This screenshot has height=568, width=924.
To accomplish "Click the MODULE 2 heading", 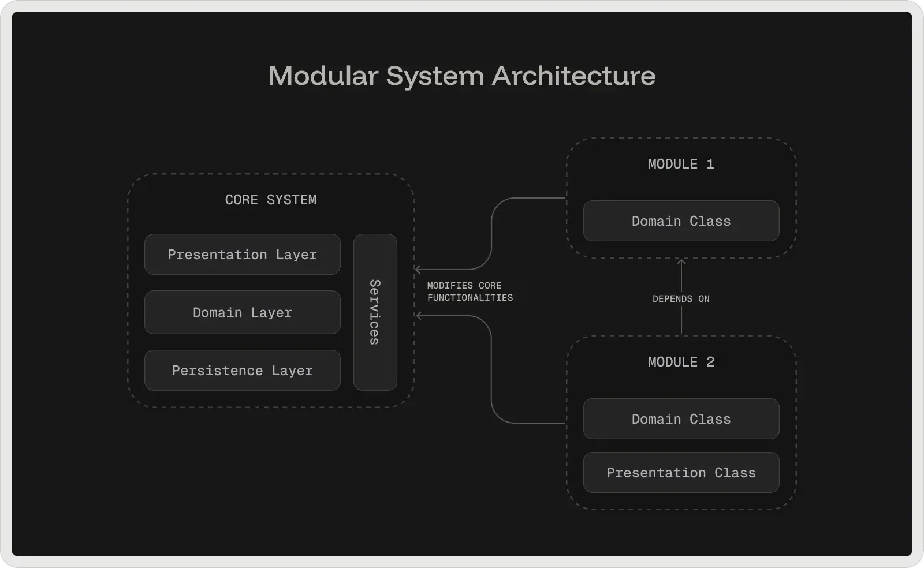I will click(681, 362).
